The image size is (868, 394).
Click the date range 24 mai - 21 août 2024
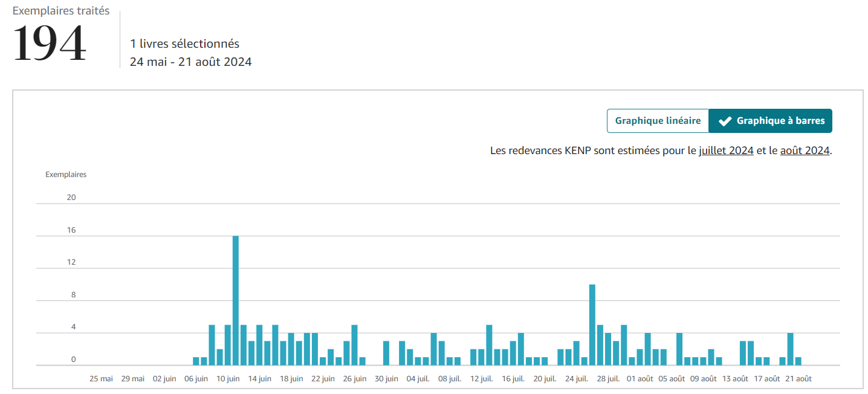190,62
